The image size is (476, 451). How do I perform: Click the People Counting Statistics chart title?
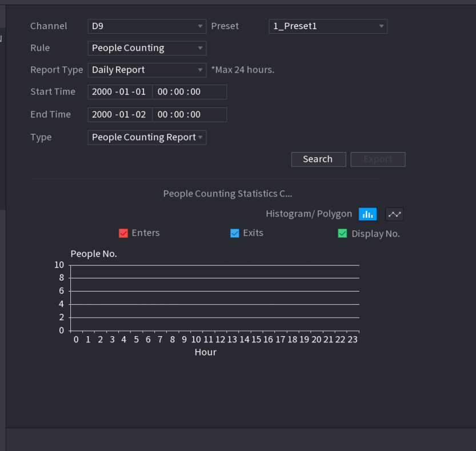227,194
